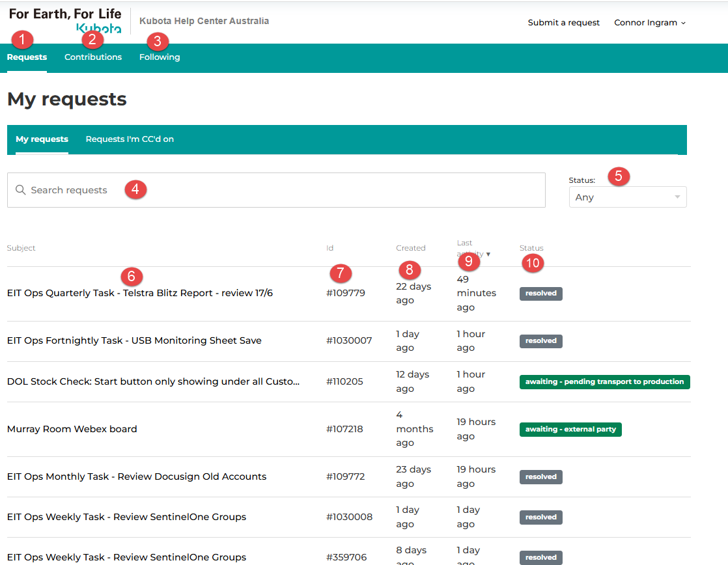The height and width of the screenshot is (565, 728).
Task: Open the Status 'Any' filter dropdown
Action: tap(627, 197)
